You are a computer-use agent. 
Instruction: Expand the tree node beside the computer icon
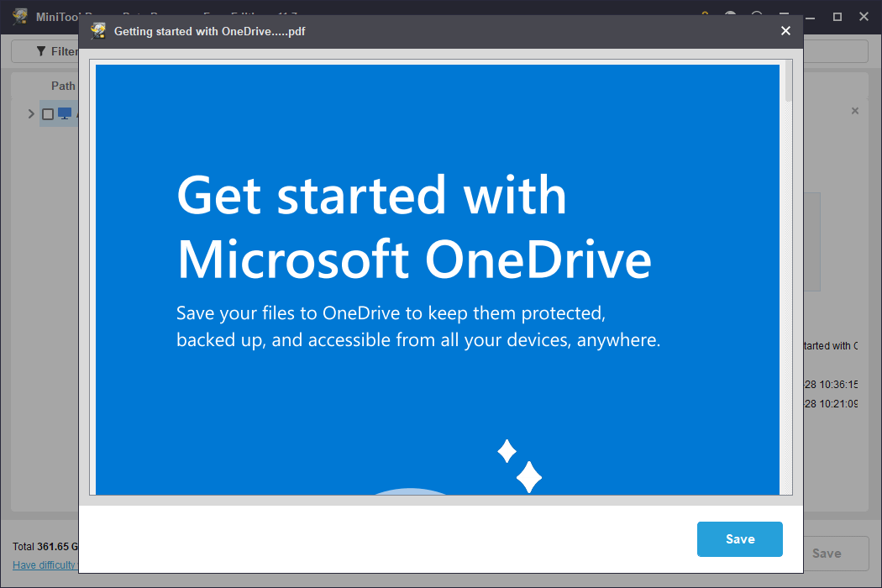[31, 113]
